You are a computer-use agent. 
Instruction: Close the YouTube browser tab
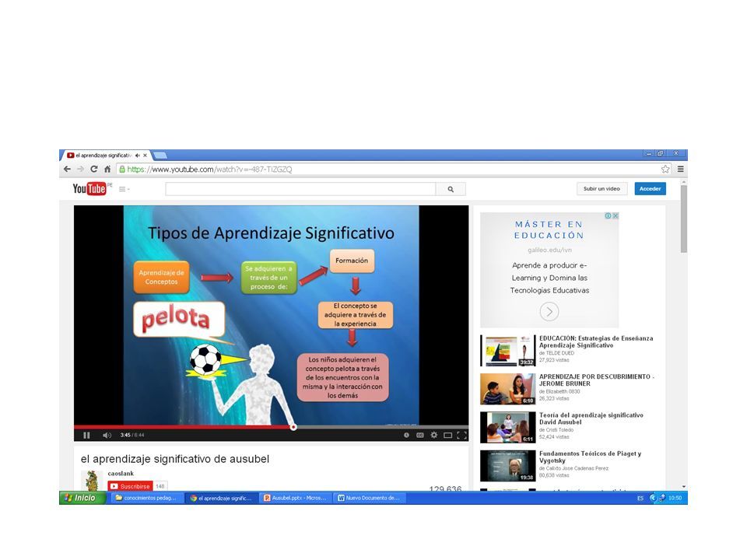[146, 156]
